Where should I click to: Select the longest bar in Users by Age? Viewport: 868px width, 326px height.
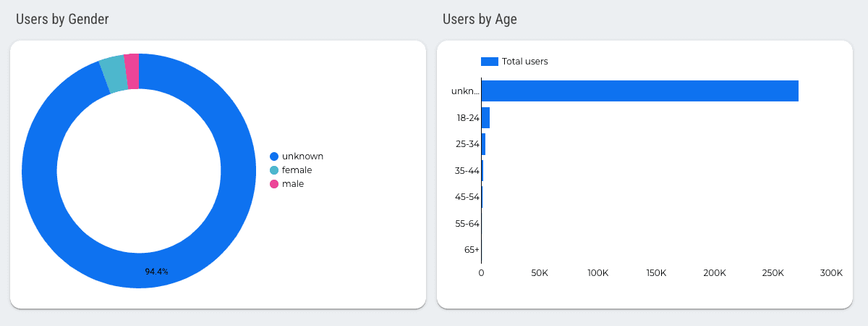point(639,91)
